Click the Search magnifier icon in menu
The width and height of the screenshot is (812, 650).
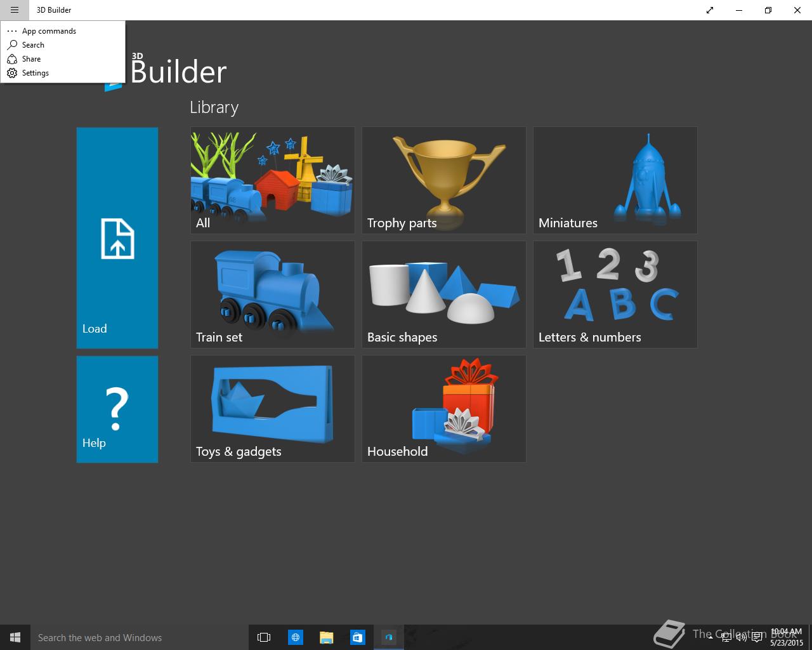click(x=12, y=45)
